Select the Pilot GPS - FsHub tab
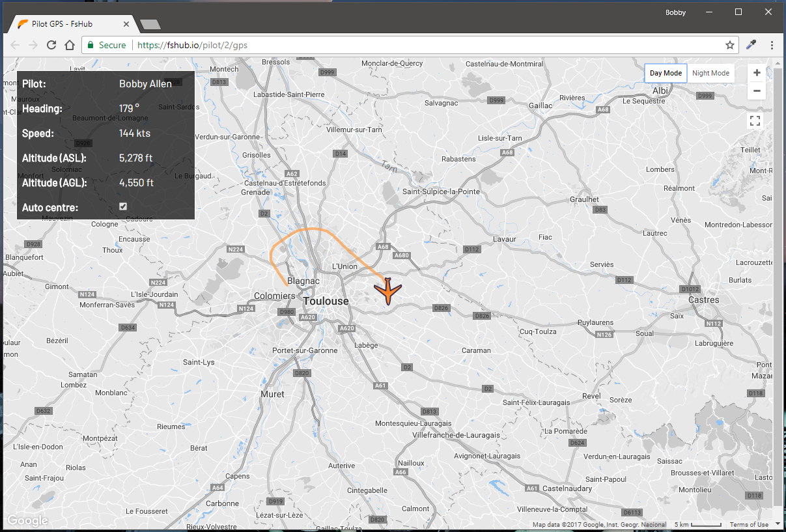 72,24
